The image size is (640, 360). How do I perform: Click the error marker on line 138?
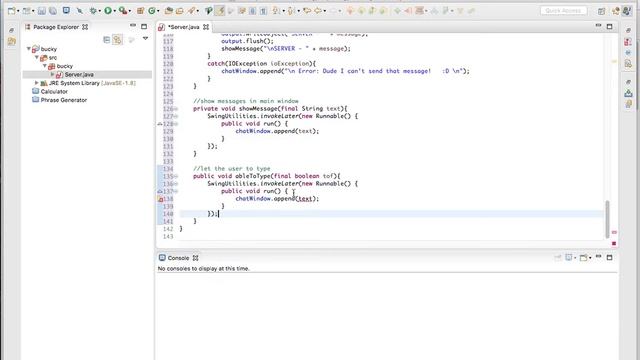[161, 199]
